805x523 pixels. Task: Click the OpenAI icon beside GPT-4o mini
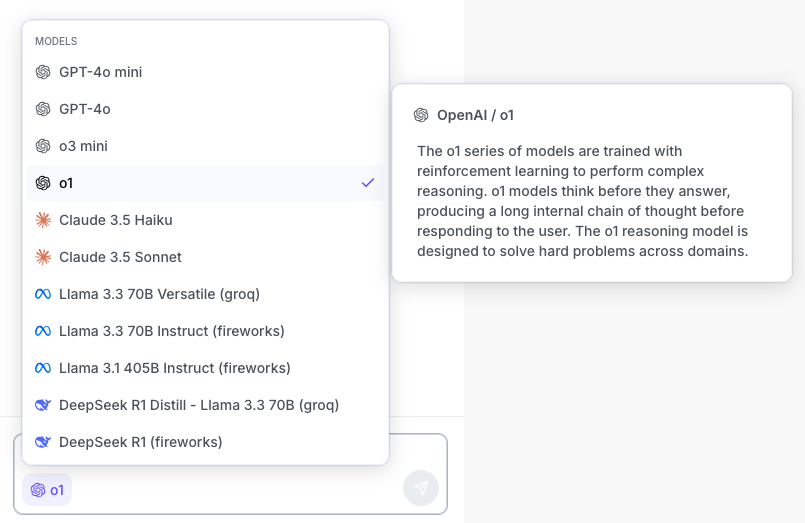coord(43,72)
